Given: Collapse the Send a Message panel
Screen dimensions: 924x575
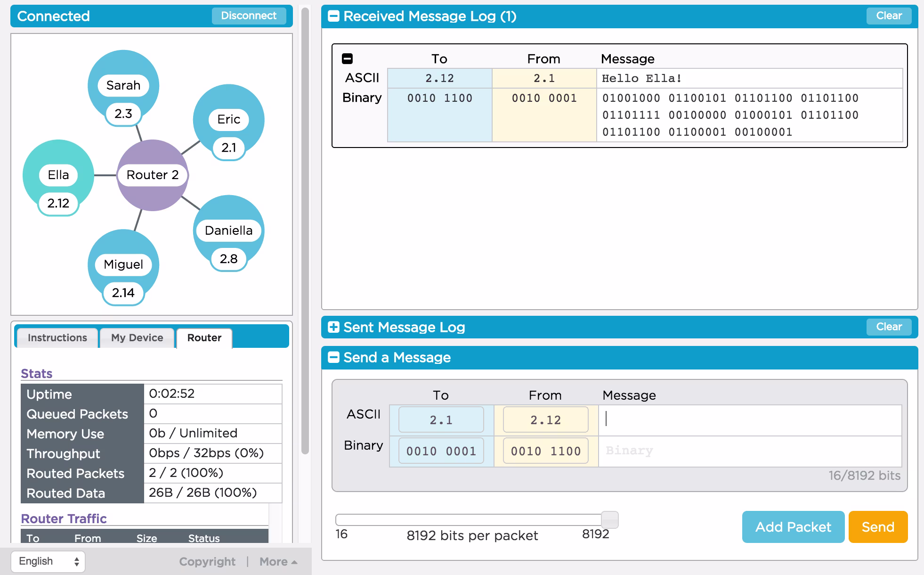Looking at the screenshot, I should click(x=333, y=357).
